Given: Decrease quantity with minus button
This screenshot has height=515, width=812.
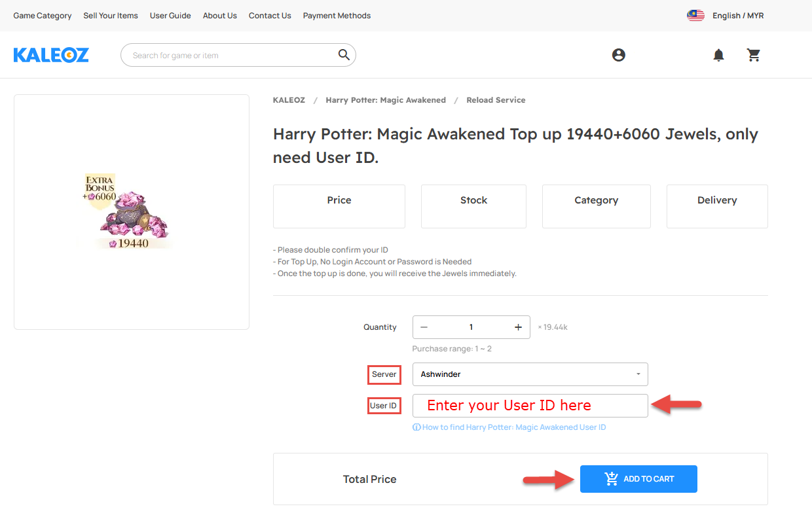Looking at the screenshot, I should pyautogui.click(x=424, y=327).
